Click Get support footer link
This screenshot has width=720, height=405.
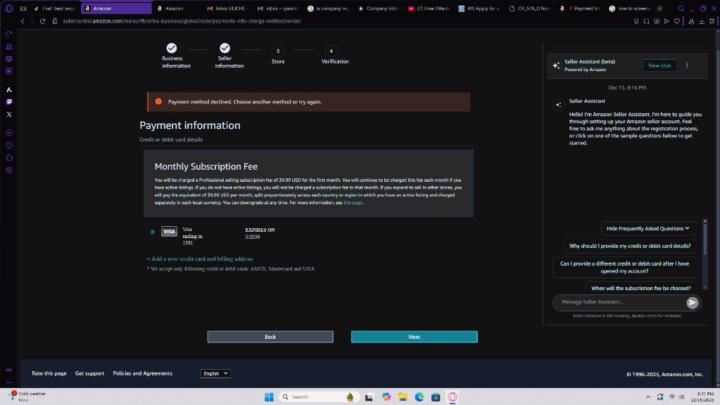[x=90, y=373]
